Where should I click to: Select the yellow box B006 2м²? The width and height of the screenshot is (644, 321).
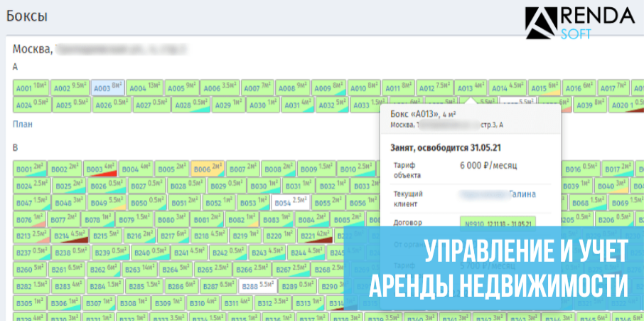(x=208, y=169)
